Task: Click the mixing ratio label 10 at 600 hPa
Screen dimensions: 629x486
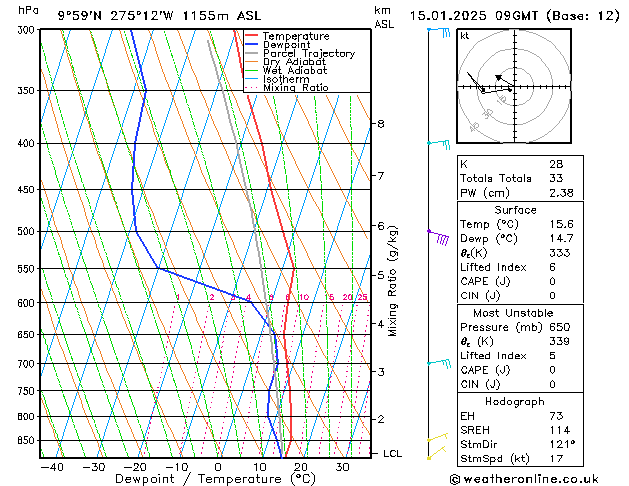Action: tap(304, 297)
